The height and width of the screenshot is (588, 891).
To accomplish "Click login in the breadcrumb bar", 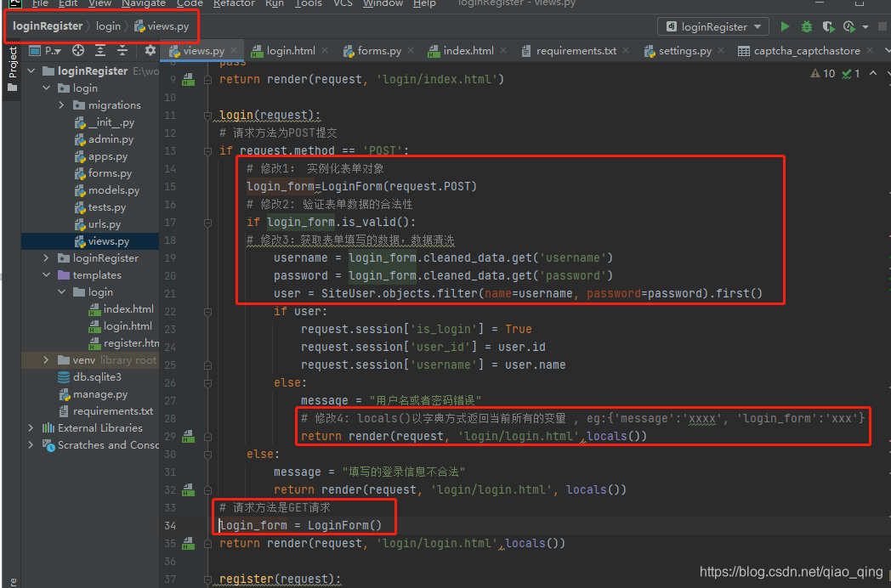I will (108, 26).
